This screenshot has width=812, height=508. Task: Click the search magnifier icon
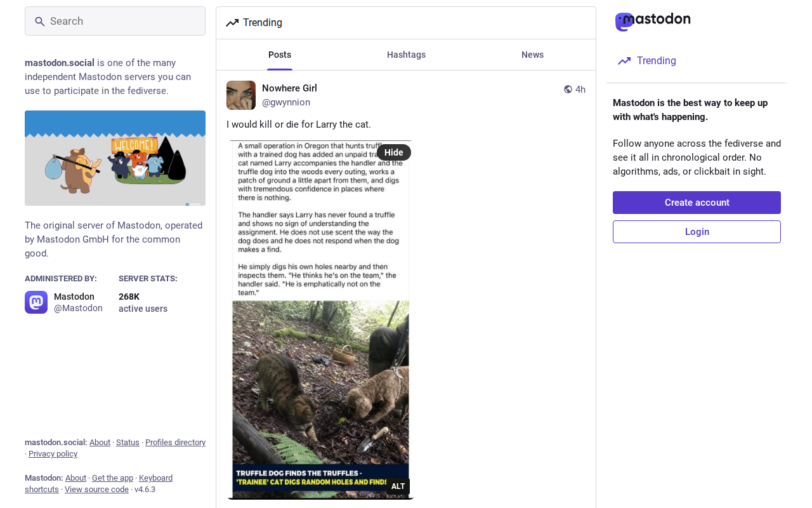[x=40, y=22]
